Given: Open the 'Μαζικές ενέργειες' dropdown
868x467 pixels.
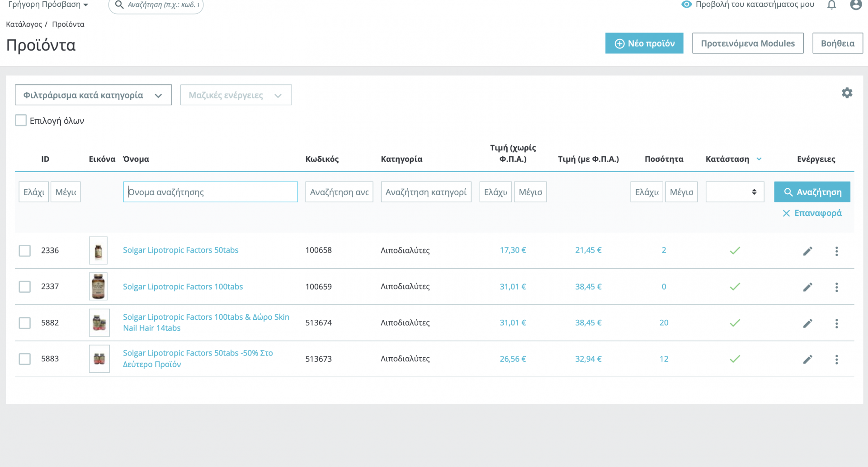Looking at the screenshot, I should pos(236,95).
